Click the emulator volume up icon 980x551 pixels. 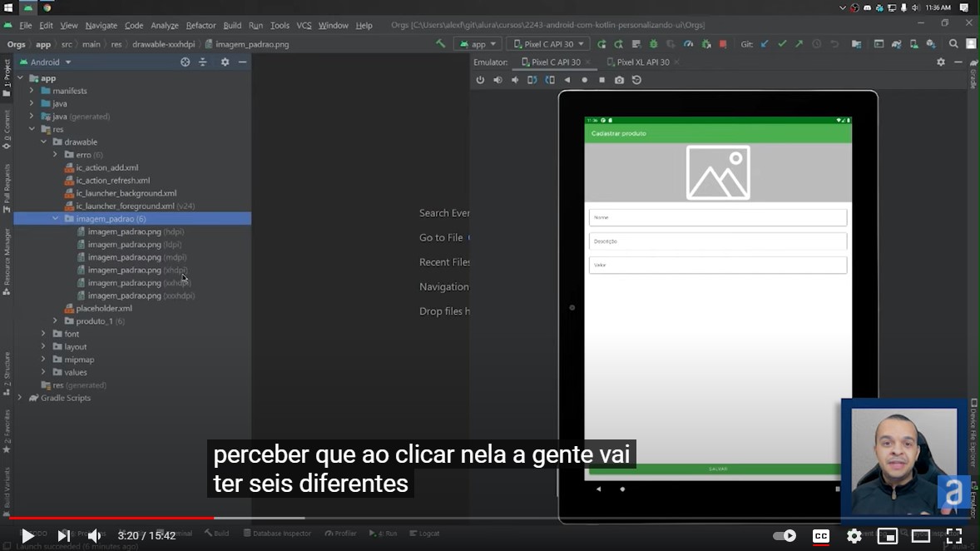click(x=497, y=80)
